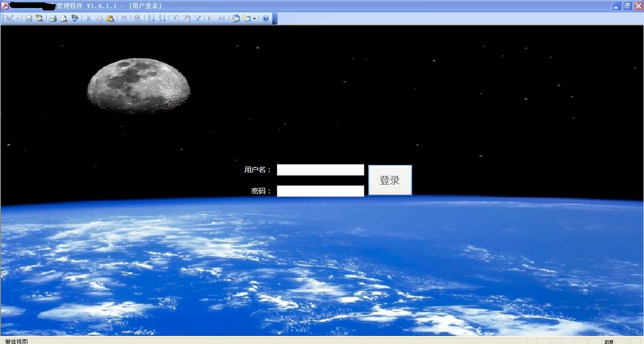Restore down the application window
Viewport: 644px width, 344px height.
(627, 6)
